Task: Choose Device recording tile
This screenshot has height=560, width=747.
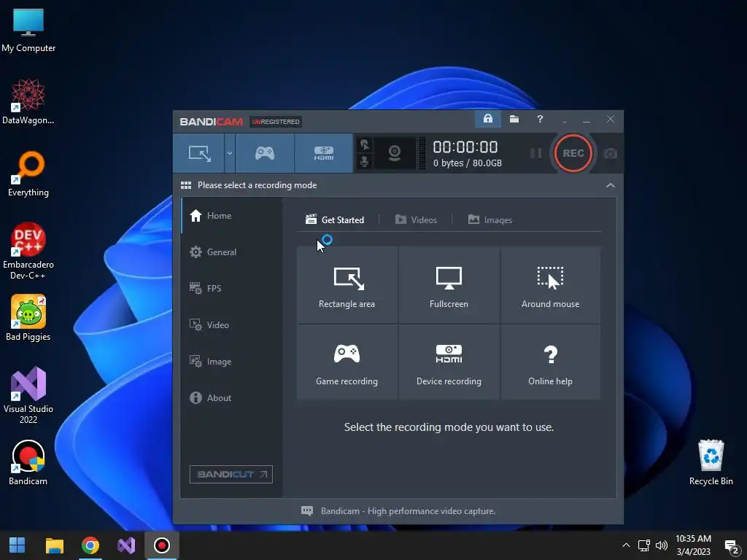Action: 449,362
